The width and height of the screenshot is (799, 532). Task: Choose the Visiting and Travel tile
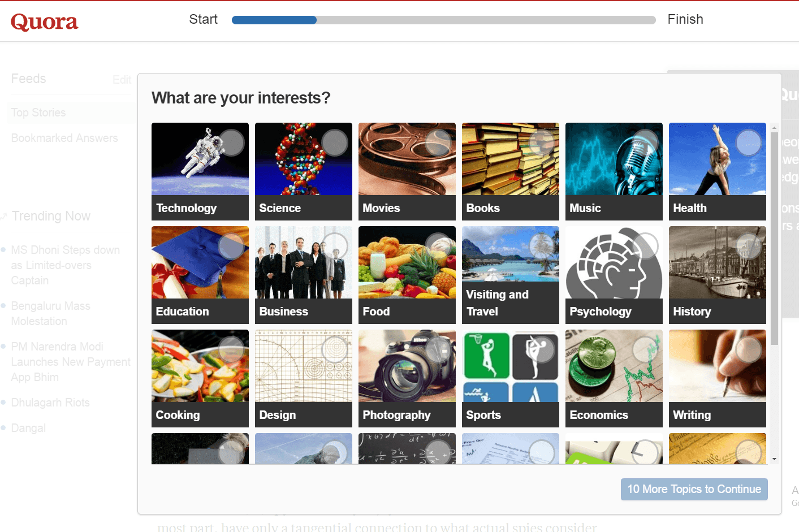pyautogui.click(x=511, y=275)
